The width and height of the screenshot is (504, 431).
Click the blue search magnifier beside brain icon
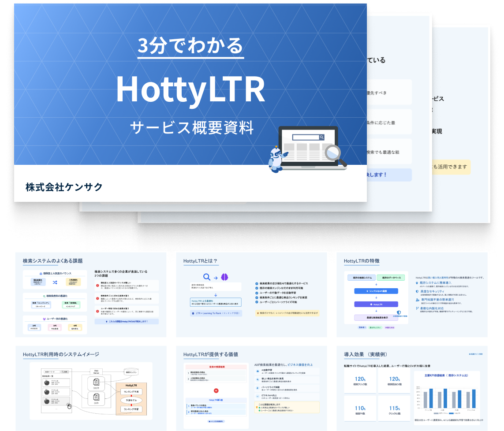tap(206, 277)
